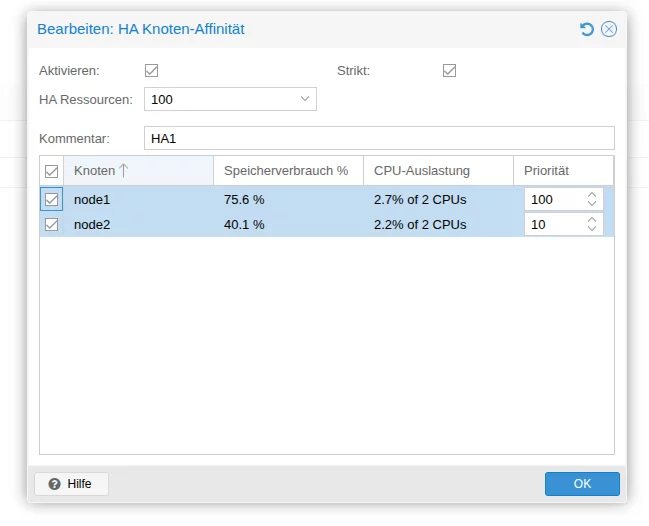Uncheck the node2 row checkbox
This screenshot has height=526, width=649.
click(52, 225)
